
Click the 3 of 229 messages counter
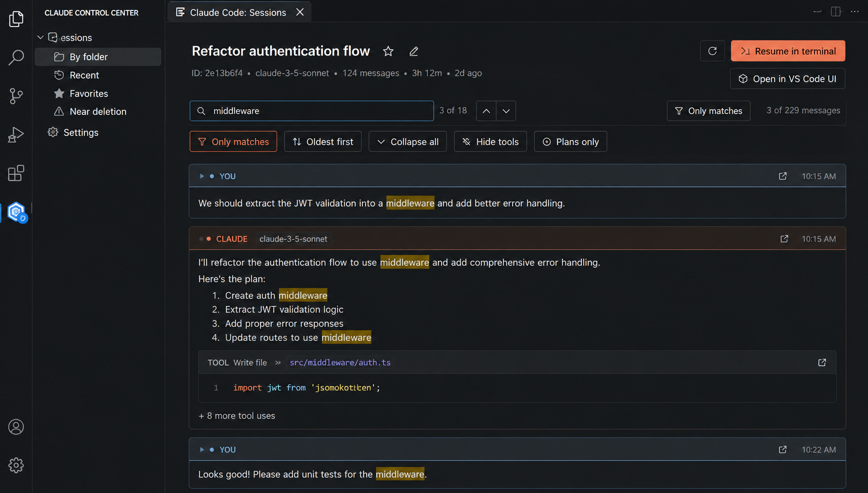tap(803, 111)
